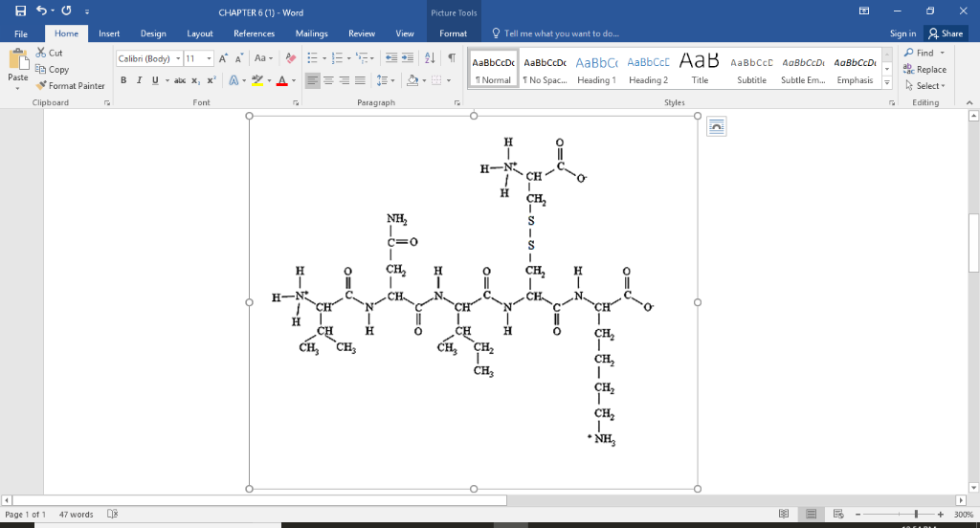Open Replace dialog

pyautogui.click(x=925, y=70)
